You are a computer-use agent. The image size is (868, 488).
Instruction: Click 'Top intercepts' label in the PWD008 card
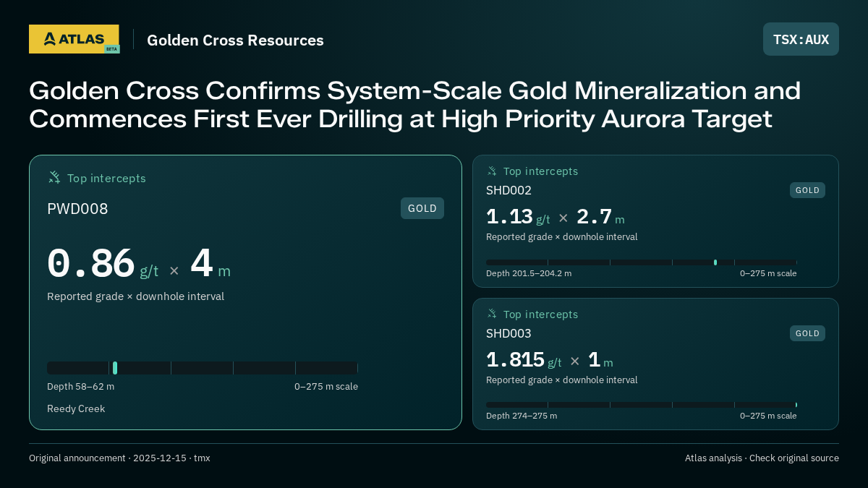pyautogui.click(x=106, y=178)
